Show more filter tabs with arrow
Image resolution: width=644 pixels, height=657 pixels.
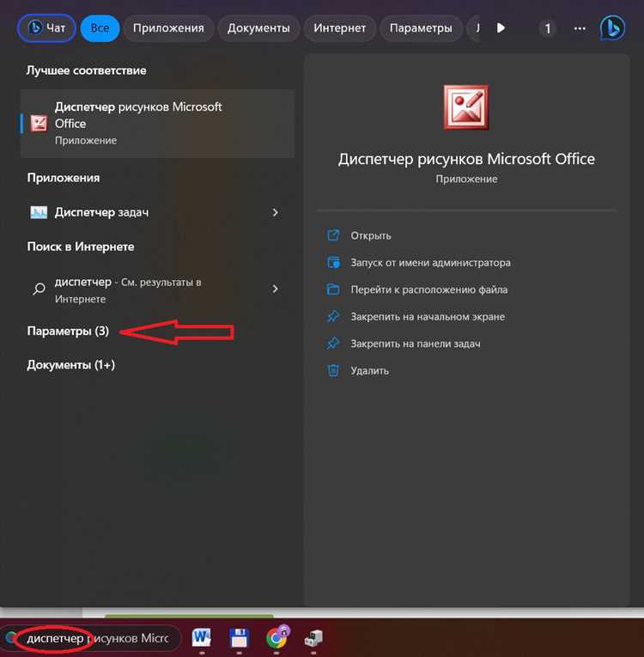tap(501, 28)
